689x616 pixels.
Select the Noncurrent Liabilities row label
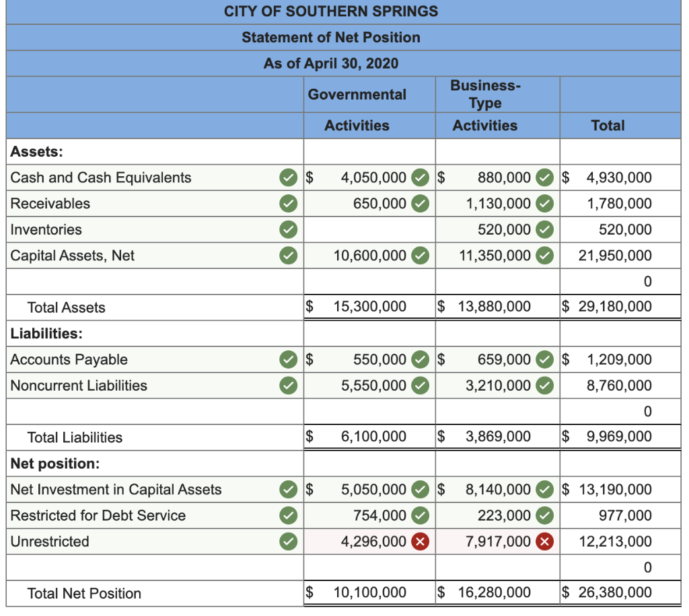79,385
